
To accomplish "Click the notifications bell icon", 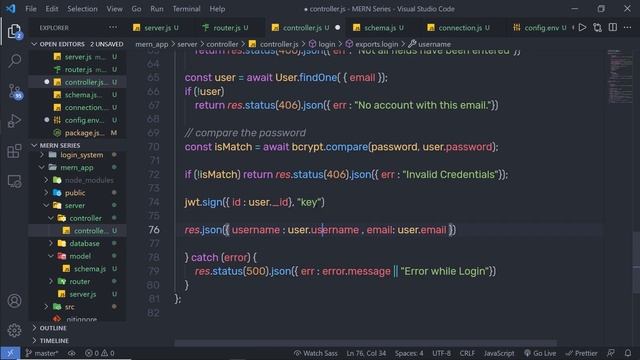I will pyautogui.click(x=628, y=353).
